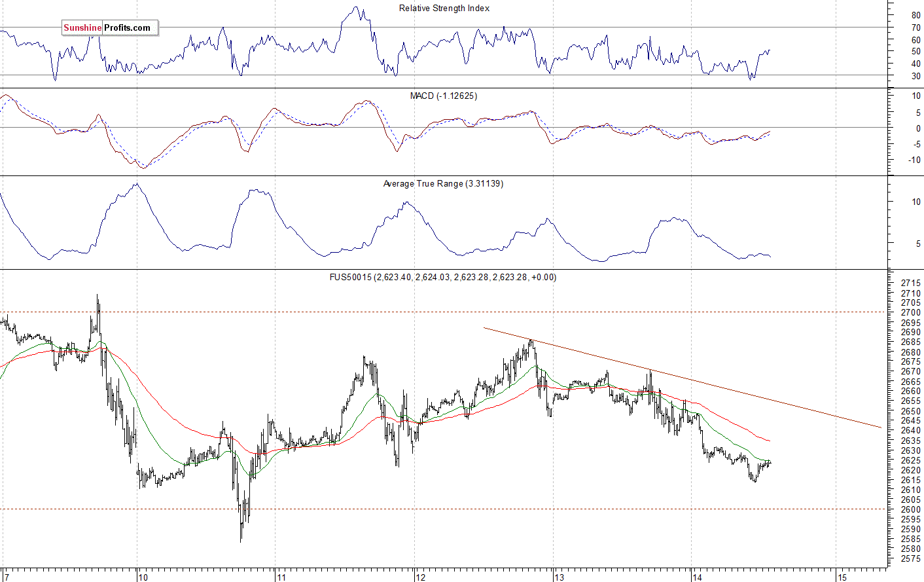Select date label 10 on time axis
924x582 pixels.
[x=143, y=577]
